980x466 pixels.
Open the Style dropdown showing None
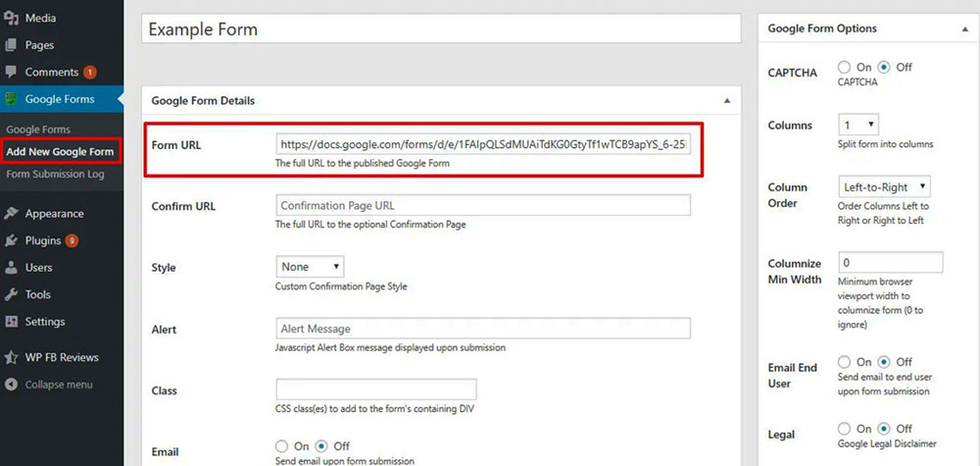tap(310, 267)
